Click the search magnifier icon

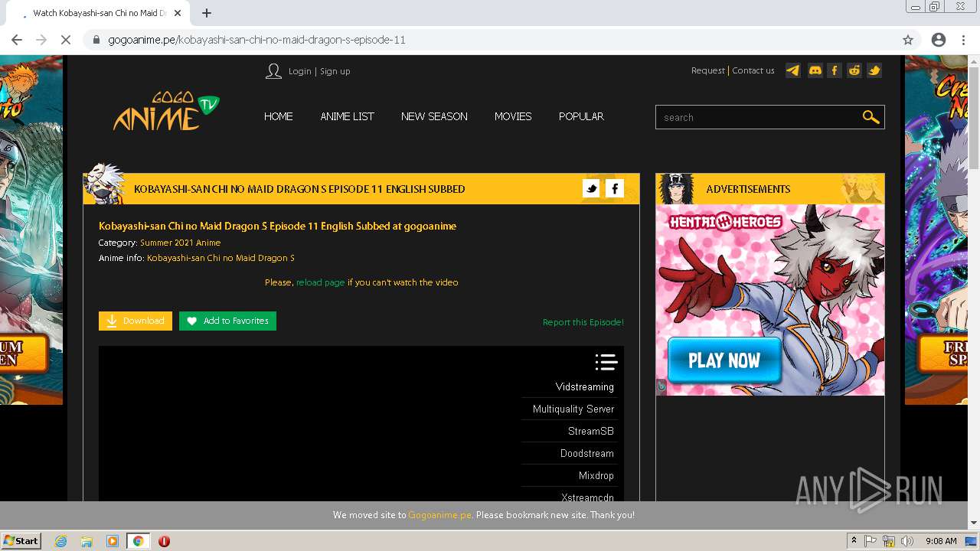(x=871, y=117)
